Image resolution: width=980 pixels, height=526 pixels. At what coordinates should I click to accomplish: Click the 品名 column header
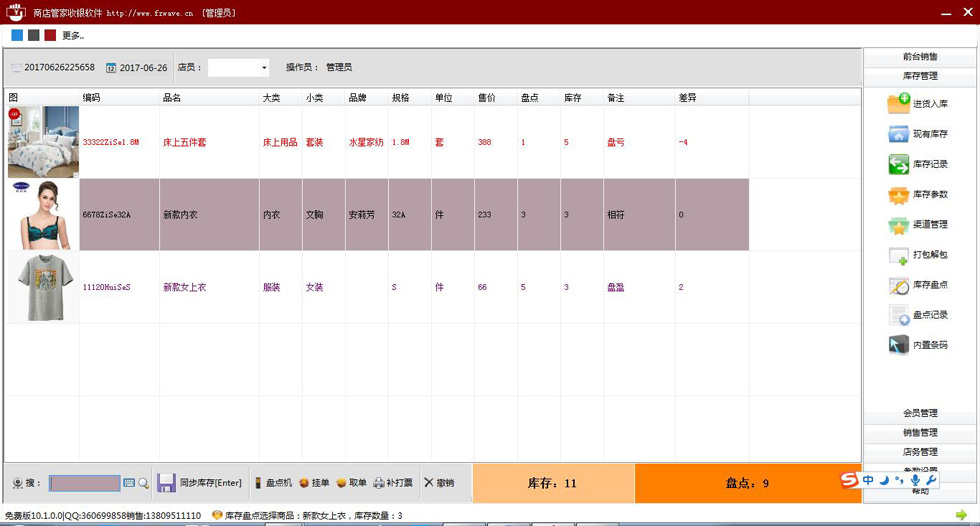[x=209, y=97]
